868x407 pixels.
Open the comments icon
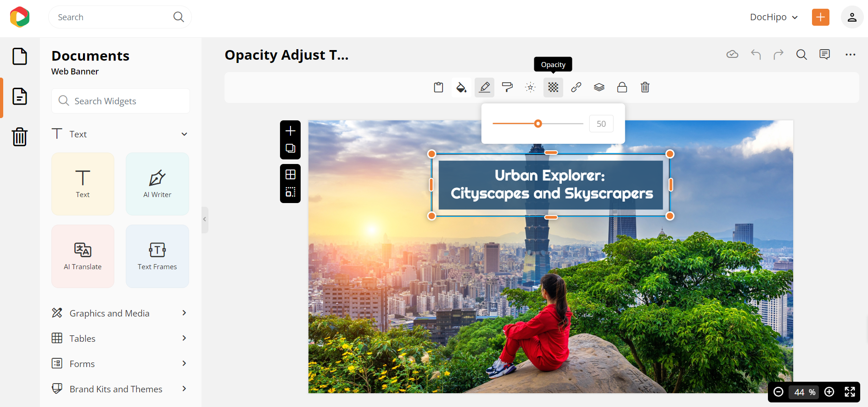[x=824, y=55]
